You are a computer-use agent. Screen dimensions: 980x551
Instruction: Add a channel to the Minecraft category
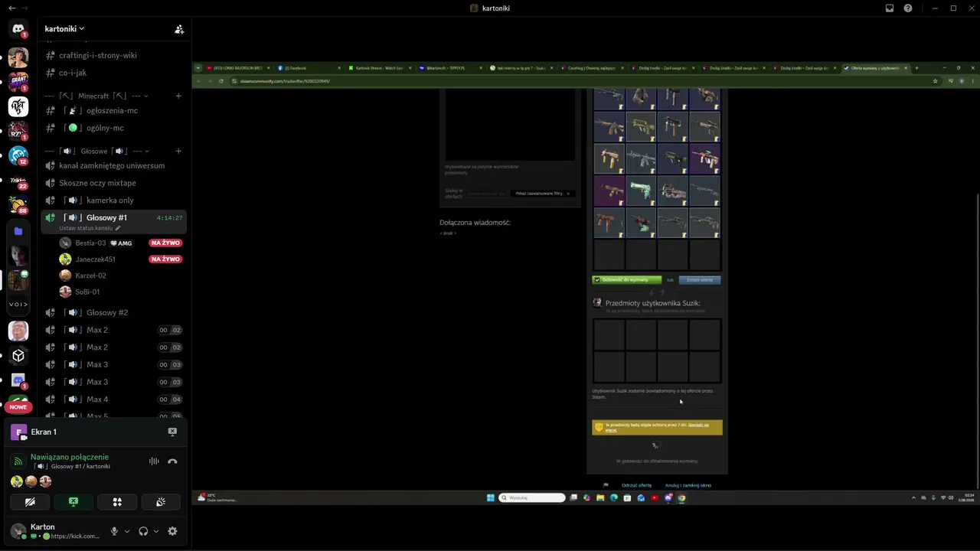click(x=178, y=96)
